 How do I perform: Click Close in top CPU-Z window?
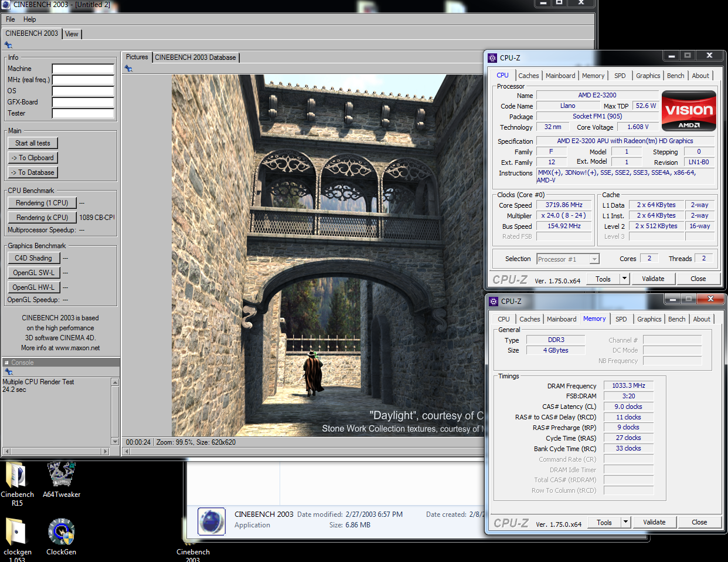point(698,279)
